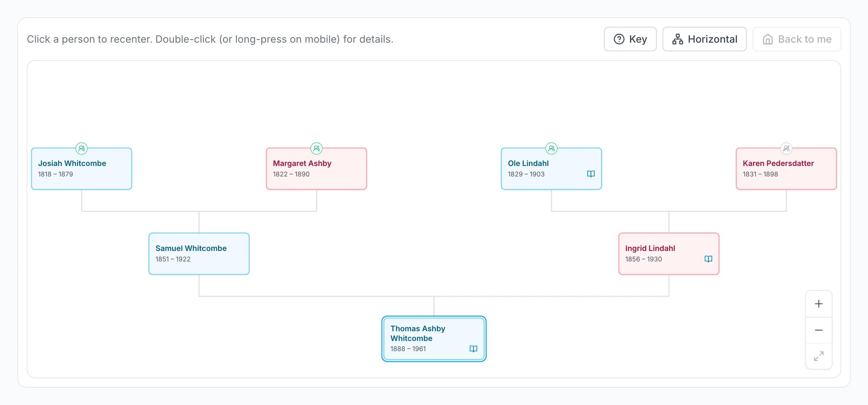Open the book icon on Thomas Ashby Whitcombe's card
Image resolution: width=868 pixels, height=405 pixels.
[x=473, y=349]
